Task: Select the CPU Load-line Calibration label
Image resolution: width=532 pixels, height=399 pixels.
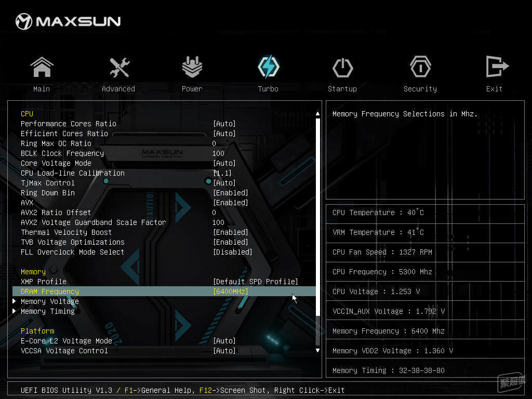Action: (x=73, y=172)
